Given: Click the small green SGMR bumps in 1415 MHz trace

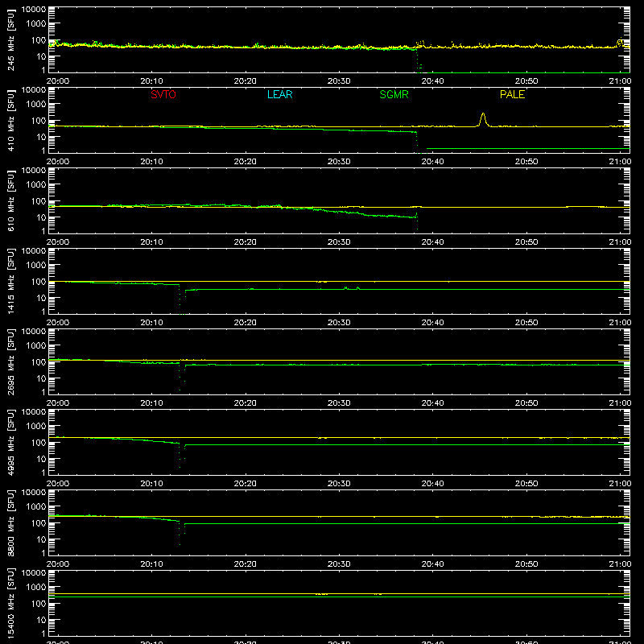Looking at the screenshot, I should click(x=351, y=288).
